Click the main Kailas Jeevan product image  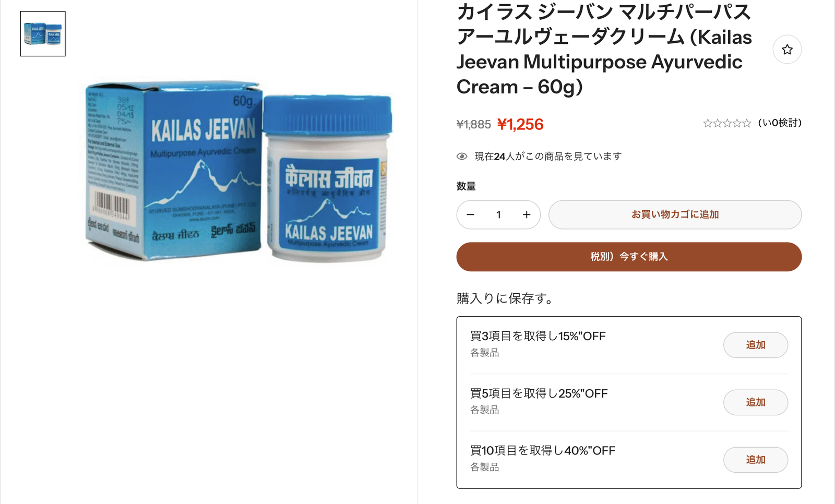tap(238, 171)
